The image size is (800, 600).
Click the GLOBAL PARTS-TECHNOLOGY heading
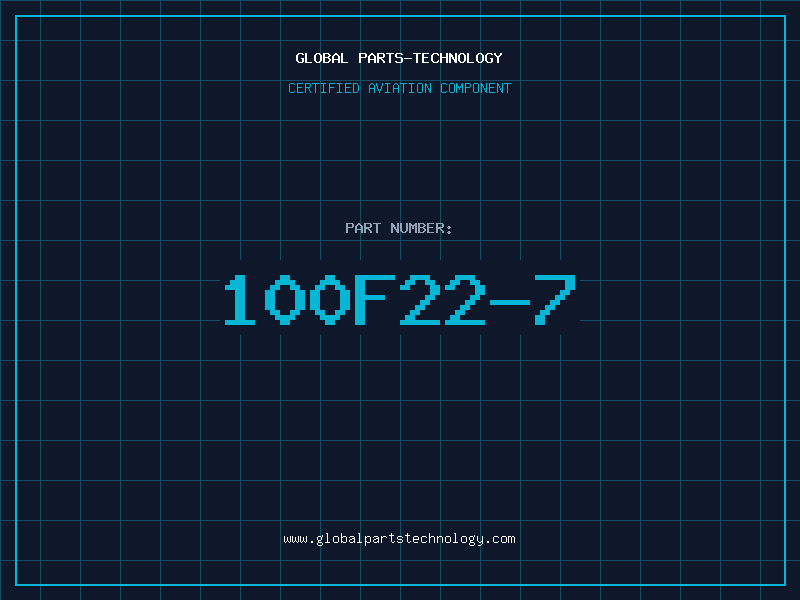399,58
